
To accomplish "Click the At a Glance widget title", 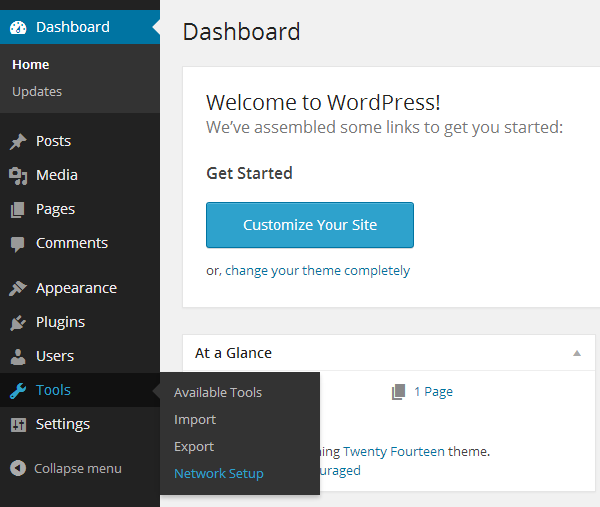I will pyautogui.click(x=233, y=353).
